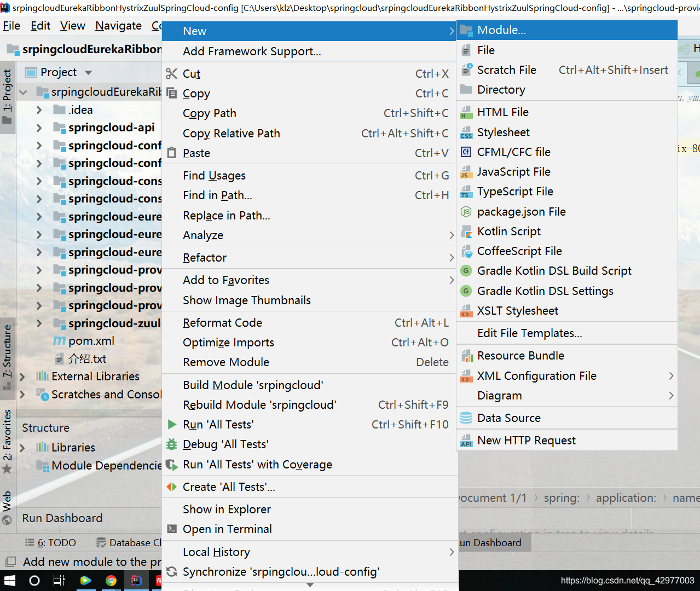
Task: Expand External Libraries node
Action: pyautogui.click(x=22, y=376)
